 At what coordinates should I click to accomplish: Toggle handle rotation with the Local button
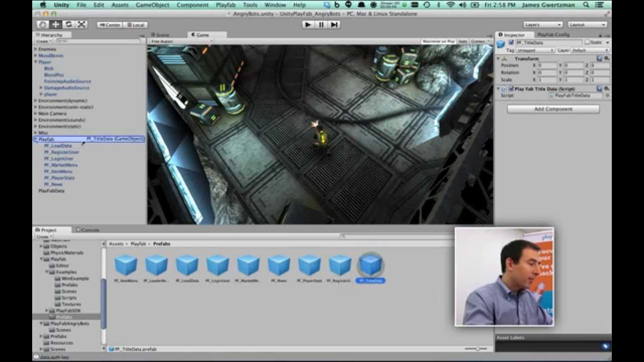[x=135, y=25]
